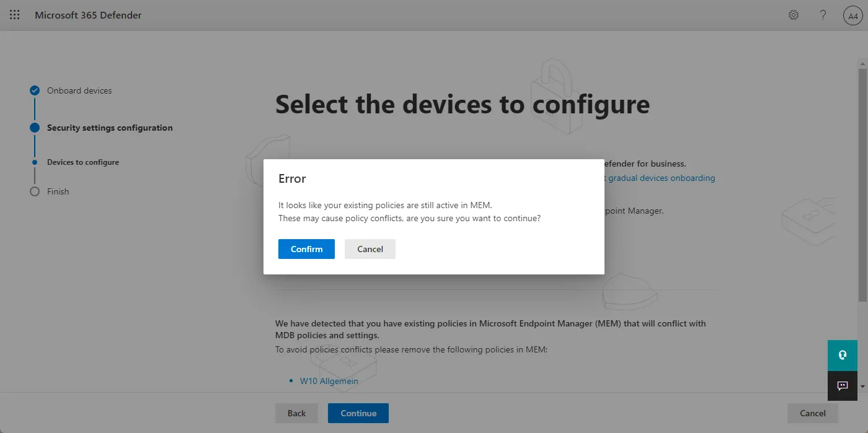Click the Continue button in the wizard
The width and height of the screenshot is (868, 433).
pyautogui.click(x=358, y=413)
